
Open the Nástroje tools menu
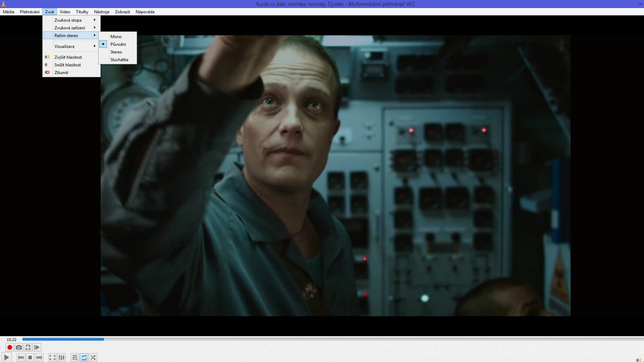(x=102, y=12)
